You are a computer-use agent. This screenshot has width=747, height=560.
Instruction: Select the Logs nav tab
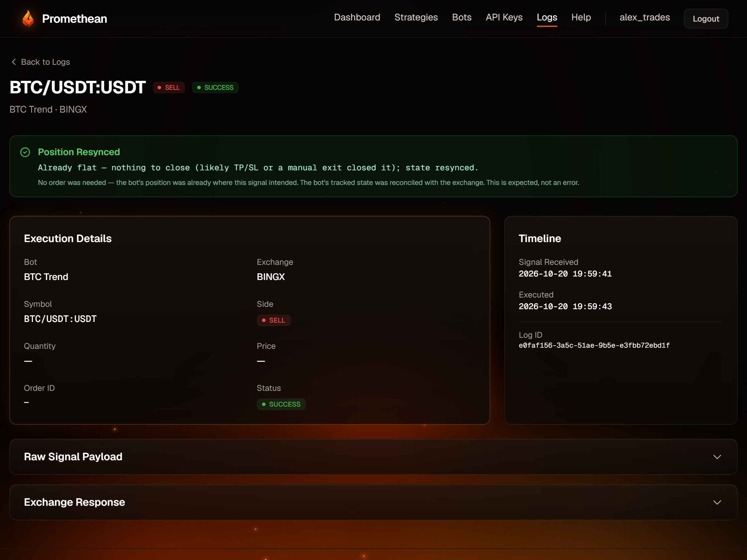coord(547,17)
